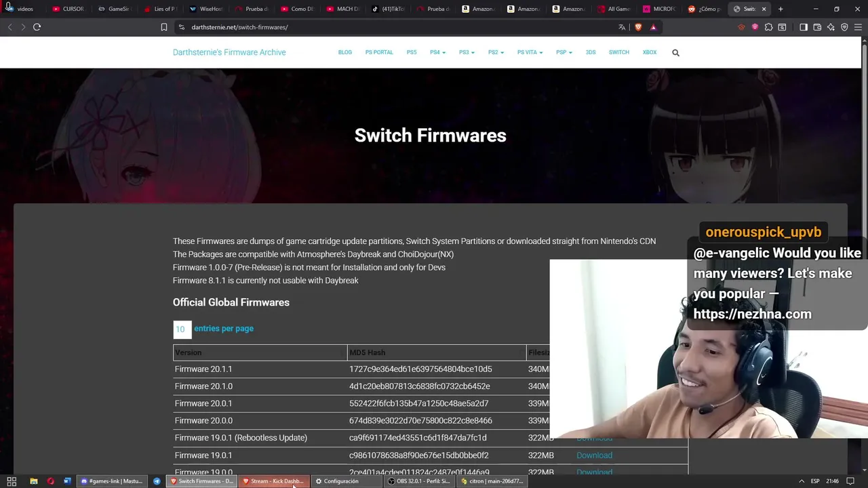Screen dimensions: 868x488
Task: Switch to the MACH DE tab
Action: pos(343,9)
